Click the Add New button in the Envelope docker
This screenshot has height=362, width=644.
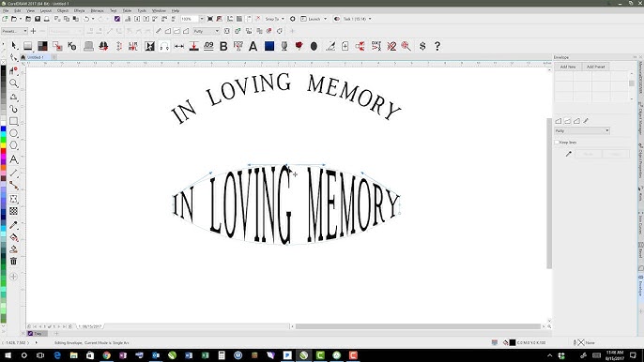[568, 67]
